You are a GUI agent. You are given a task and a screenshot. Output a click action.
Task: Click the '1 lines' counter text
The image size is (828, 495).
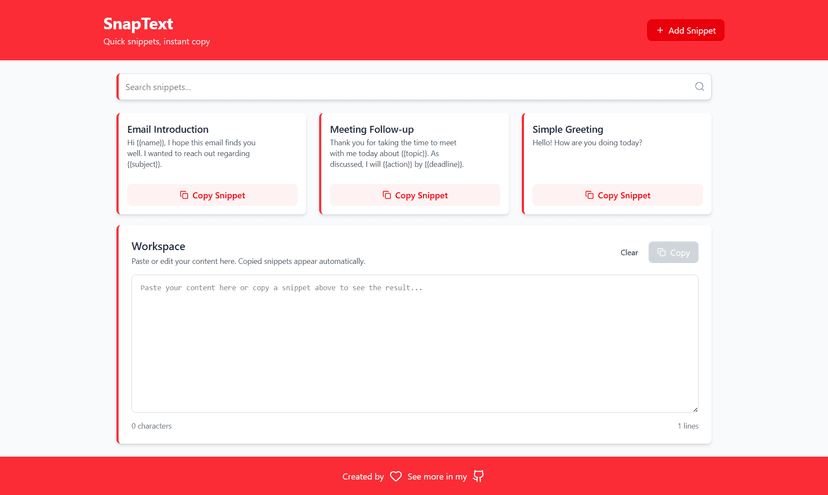[688, 426]
